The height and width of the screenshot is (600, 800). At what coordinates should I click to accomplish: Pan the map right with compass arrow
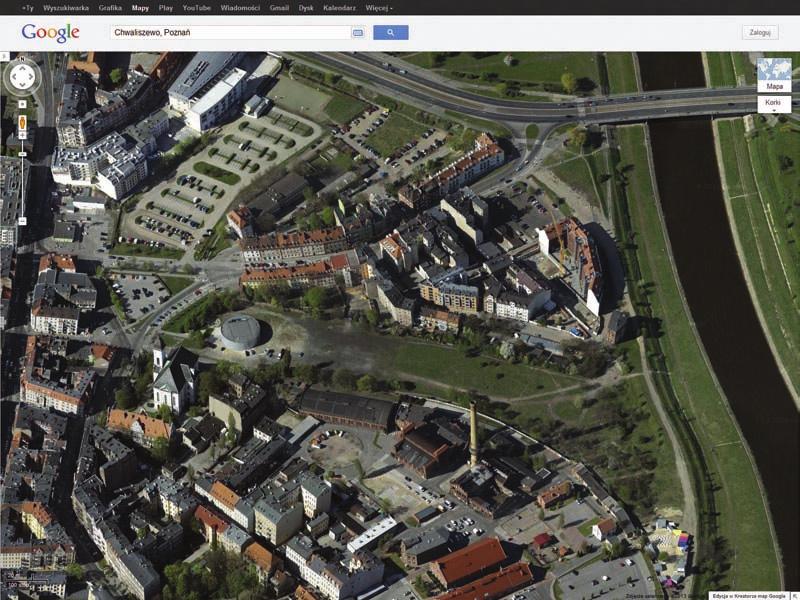coord(31,78)
